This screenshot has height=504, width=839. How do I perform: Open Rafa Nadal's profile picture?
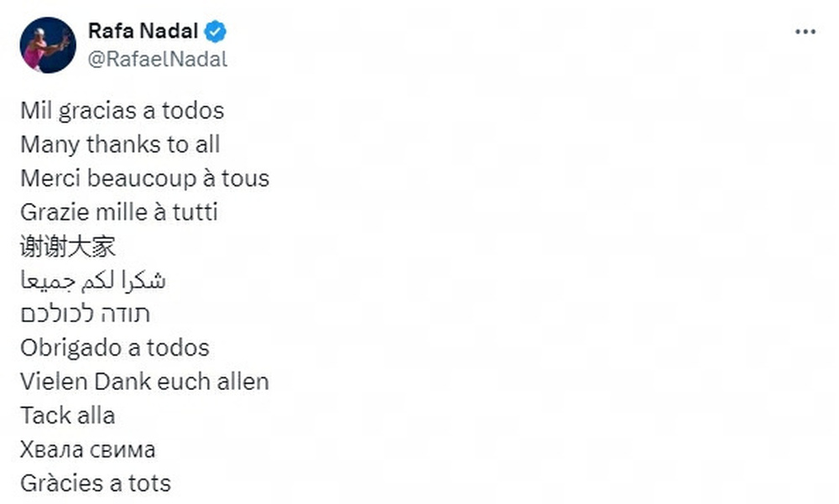[48, 44]
